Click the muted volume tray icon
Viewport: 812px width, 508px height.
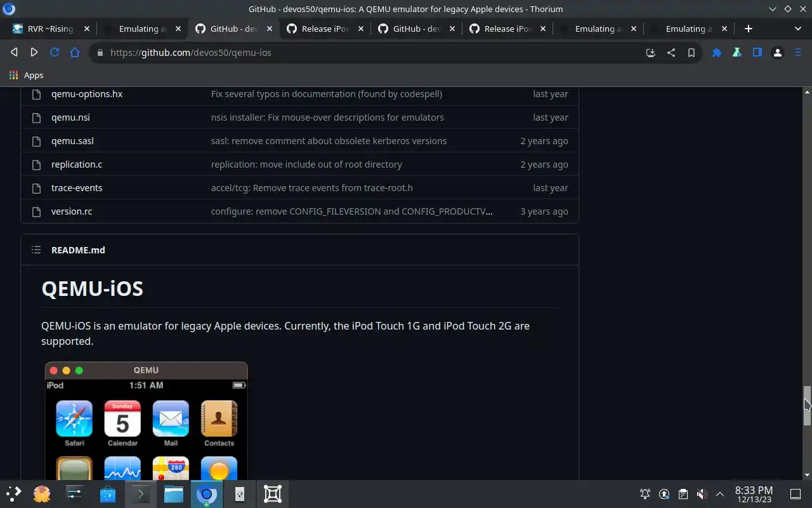point(702,494)
